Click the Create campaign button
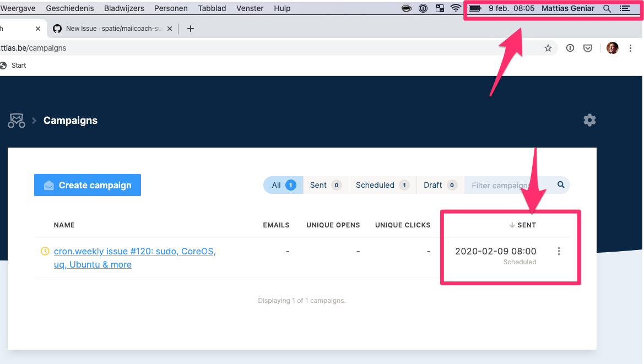 (87, 185)
